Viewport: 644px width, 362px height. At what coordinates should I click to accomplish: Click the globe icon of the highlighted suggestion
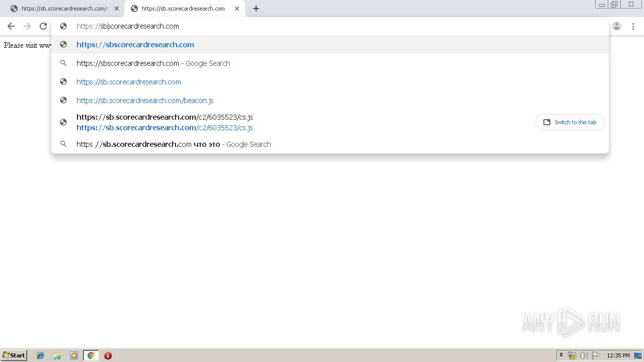click(63, 44)
